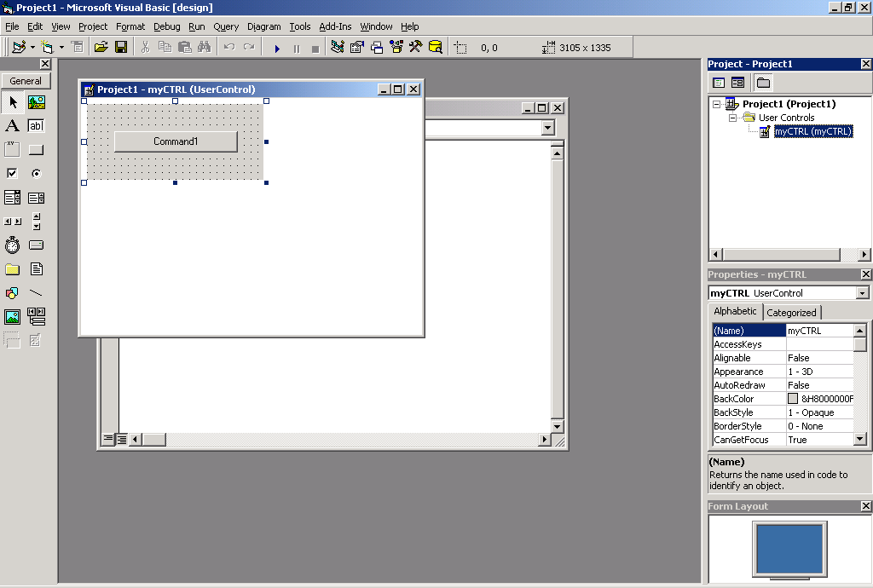Image resolution: width=873 pixels, height=588 pixels.
Task: Toggle Folders in Project explorer
Action: pos(763,83)
